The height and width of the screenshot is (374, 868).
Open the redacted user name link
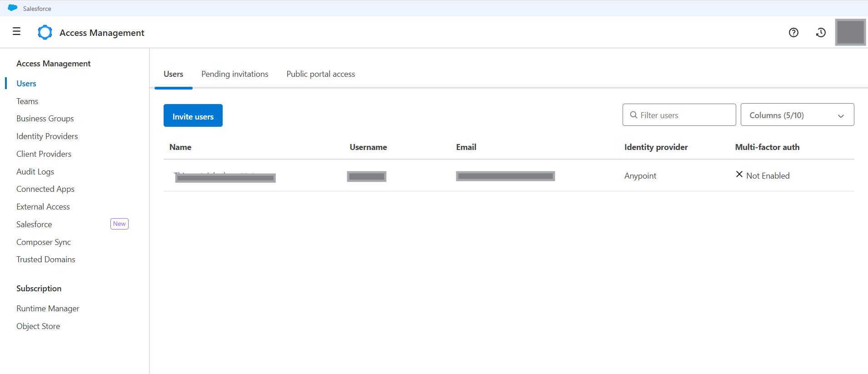(x=225, y=177)
